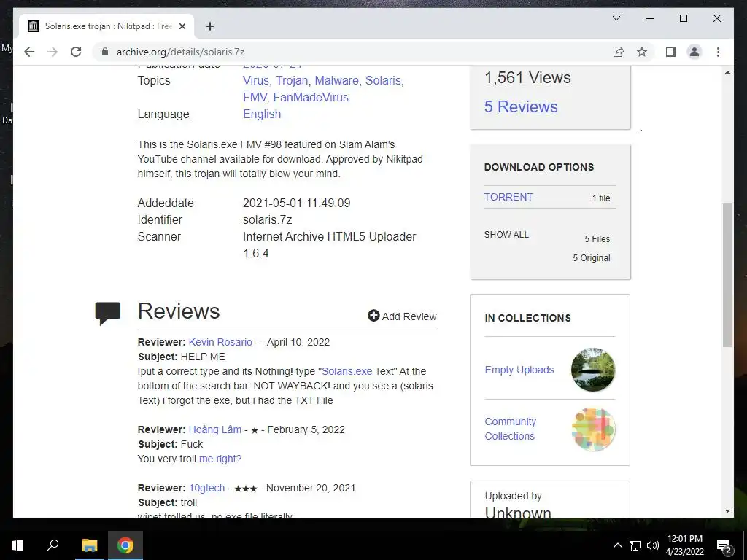Expand the tab search chevron

point(616,18)
